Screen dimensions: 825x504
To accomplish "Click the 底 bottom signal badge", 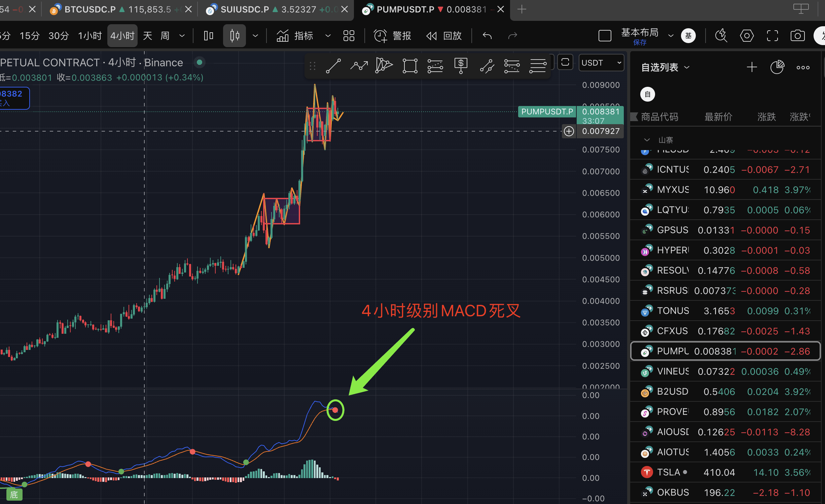I will (14, 495).
